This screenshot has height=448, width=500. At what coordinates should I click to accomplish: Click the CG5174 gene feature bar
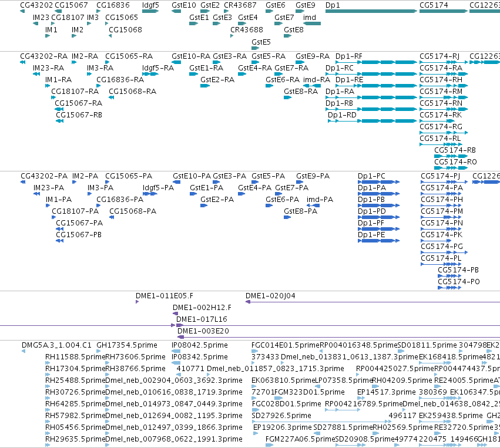coord(444,11)
